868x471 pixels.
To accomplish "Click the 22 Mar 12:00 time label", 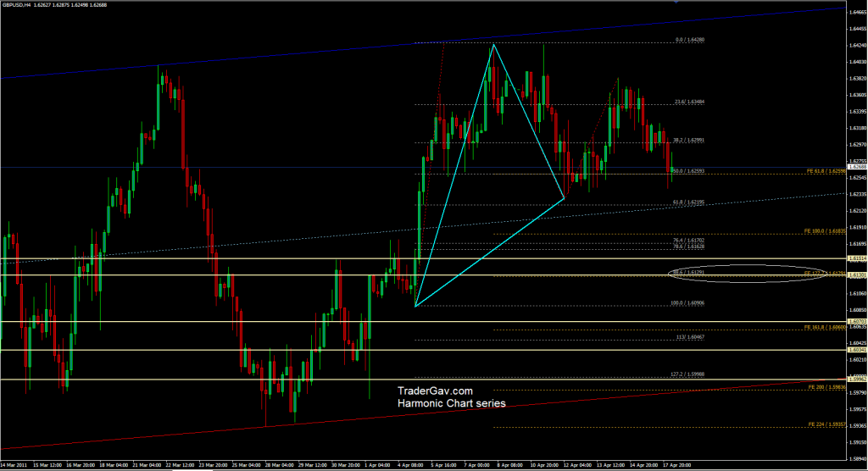I will coord(180,465).
